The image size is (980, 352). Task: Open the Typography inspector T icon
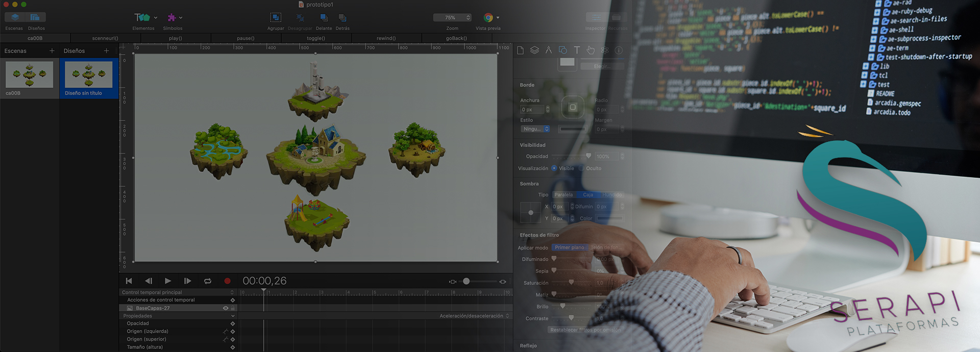click(577, 50)
